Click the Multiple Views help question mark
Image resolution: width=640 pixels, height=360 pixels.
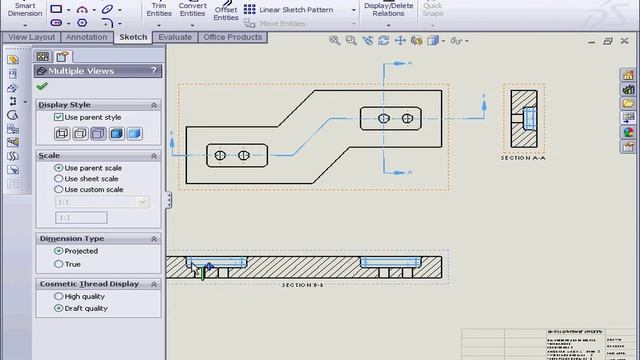pos(154,70)
